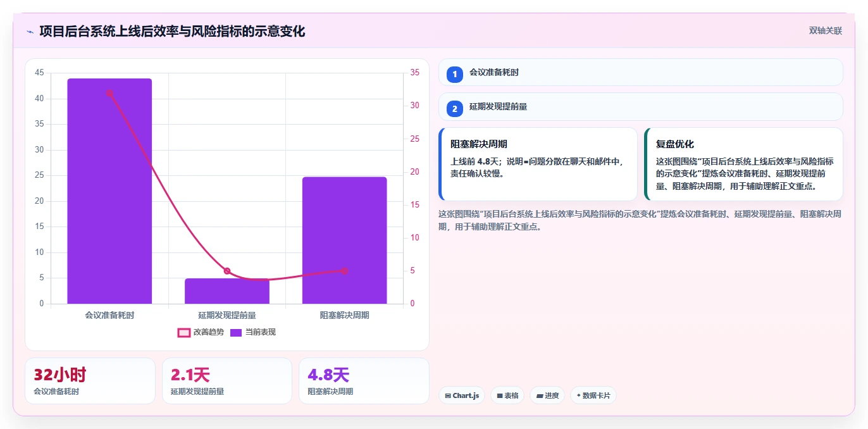Click the 2.1天 metric card
The image size is (868, 429).
(x=227, y=381)
